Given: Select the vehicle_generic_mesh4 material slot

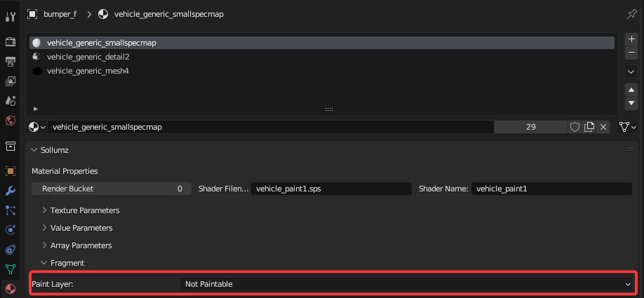Looking at the screenshot, I should click(x=88, y=71).
